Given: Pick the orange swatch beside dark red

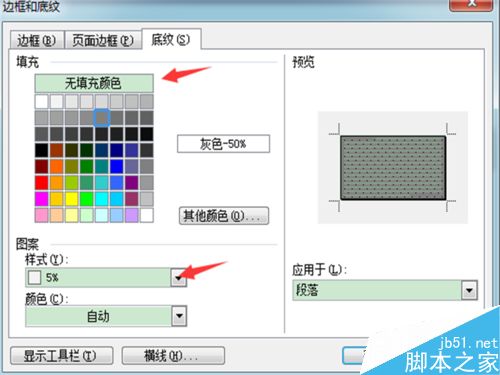Looking at the screenshot, I should (57, 166).
